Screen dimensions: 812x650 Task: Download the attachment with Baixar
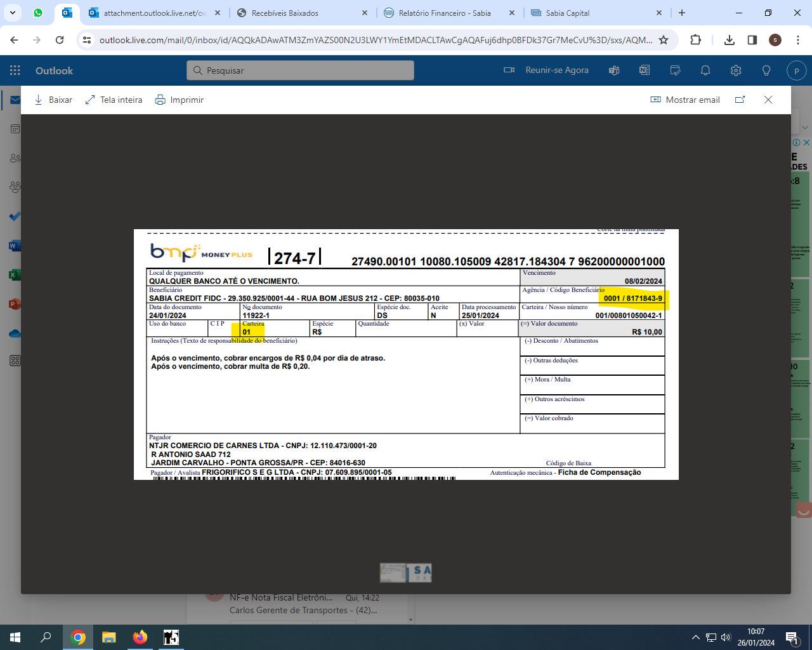53,100
